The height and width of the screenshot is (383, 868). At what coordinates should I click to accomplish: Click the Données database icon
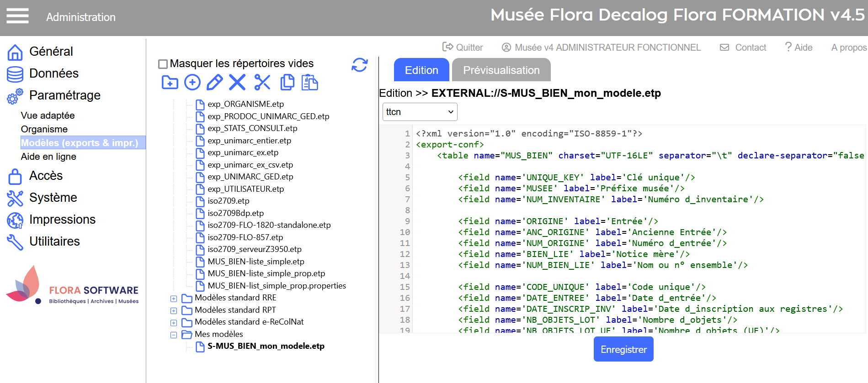click(15, 74)
